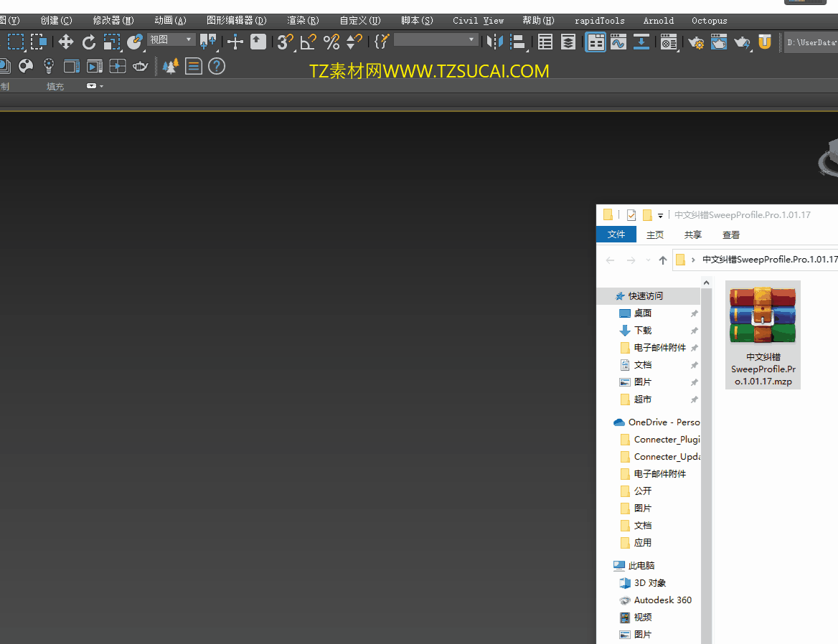Activate Select and Rotate tool
Image resolution: width=838 pixels, height=644 pixels.
pos(89,42)
